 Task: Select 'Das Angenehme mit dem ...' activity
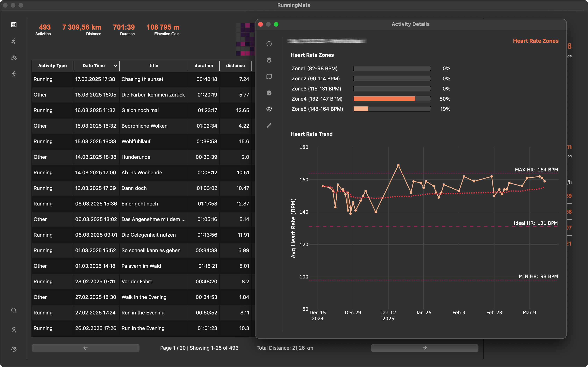(143, 219)
